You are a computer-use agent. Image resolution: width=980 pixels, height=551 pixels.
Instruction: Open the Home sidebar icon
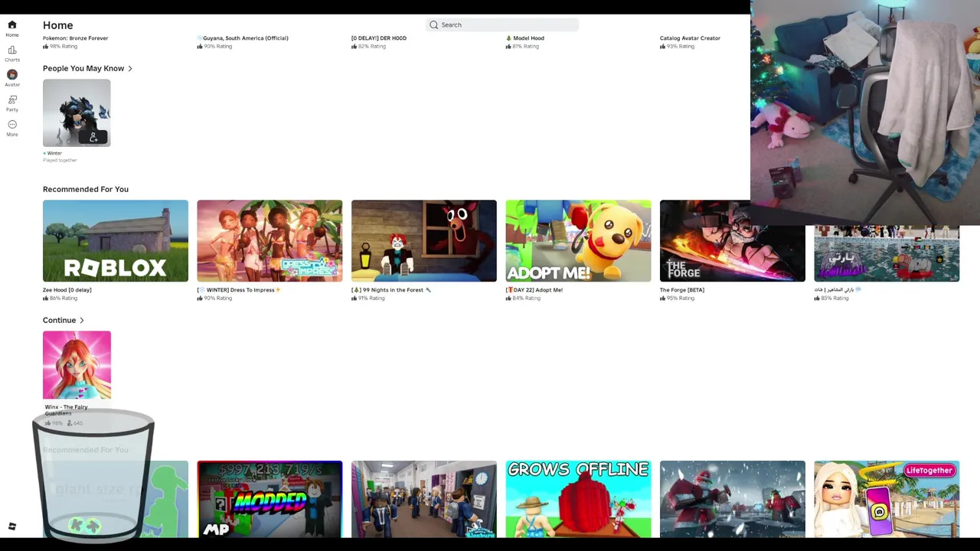pos(12,25)
